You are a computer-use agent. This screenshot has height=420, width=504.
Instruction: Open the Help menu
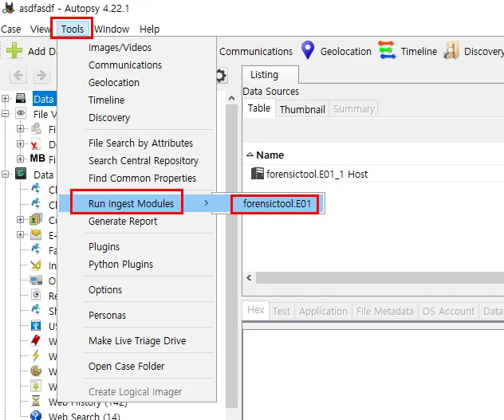coord(149,29)
